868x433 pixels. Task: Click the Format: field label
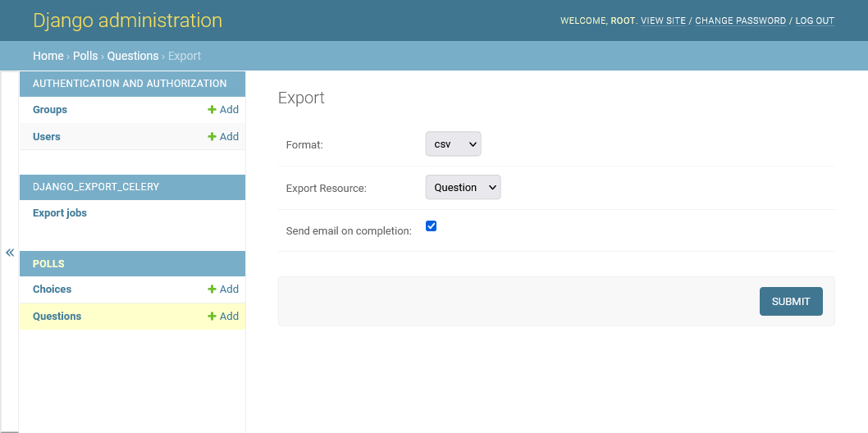[304, 145]
